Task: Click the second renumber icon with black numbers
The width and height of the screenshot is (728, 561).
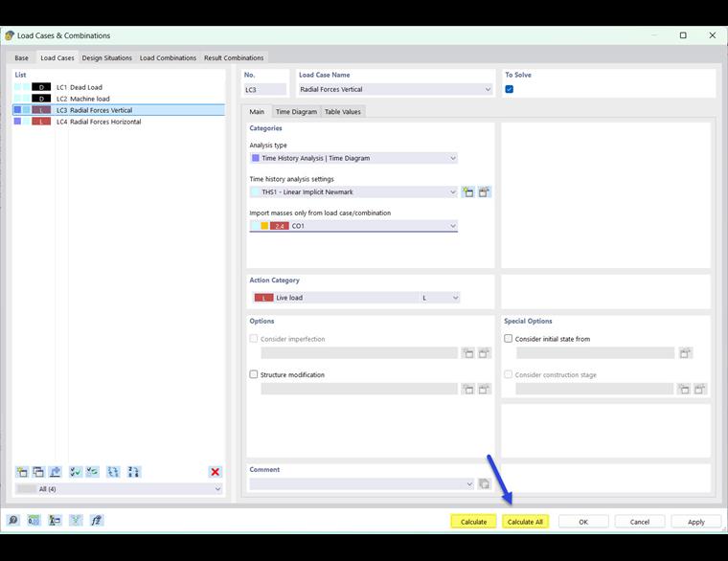Action: click(133, 472)
